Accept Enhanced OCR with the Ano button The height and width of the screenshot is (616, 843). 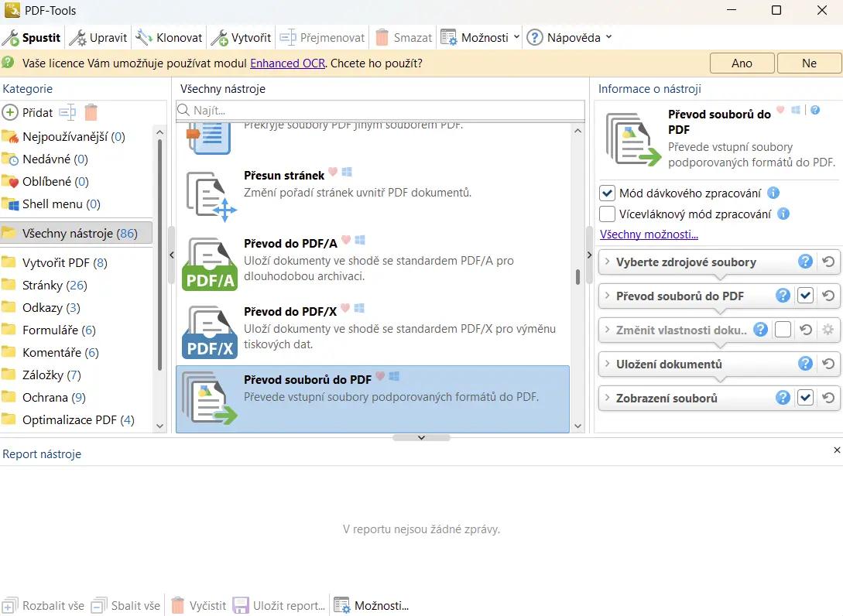(742, 63)
